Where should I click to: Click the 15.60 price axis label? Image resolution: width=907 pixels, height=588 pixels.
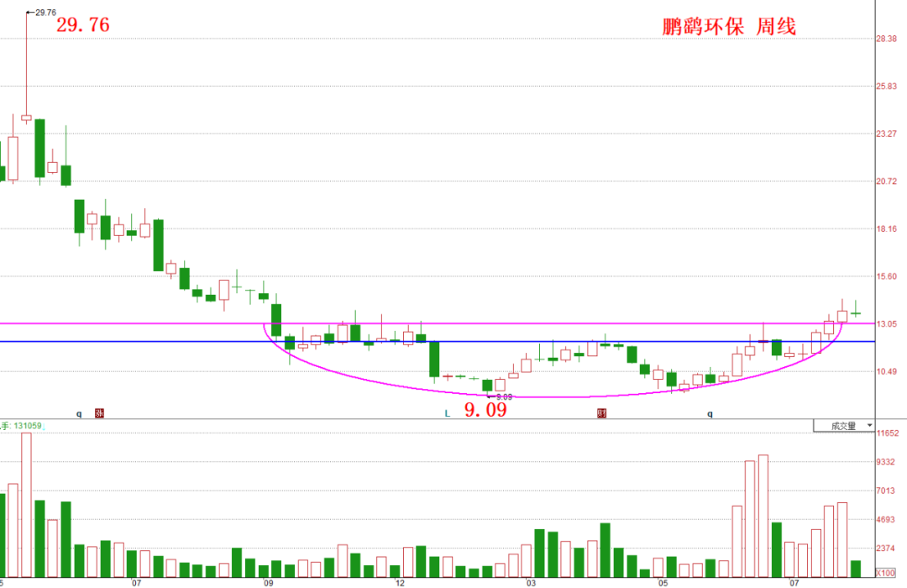[x=886, y=276]
